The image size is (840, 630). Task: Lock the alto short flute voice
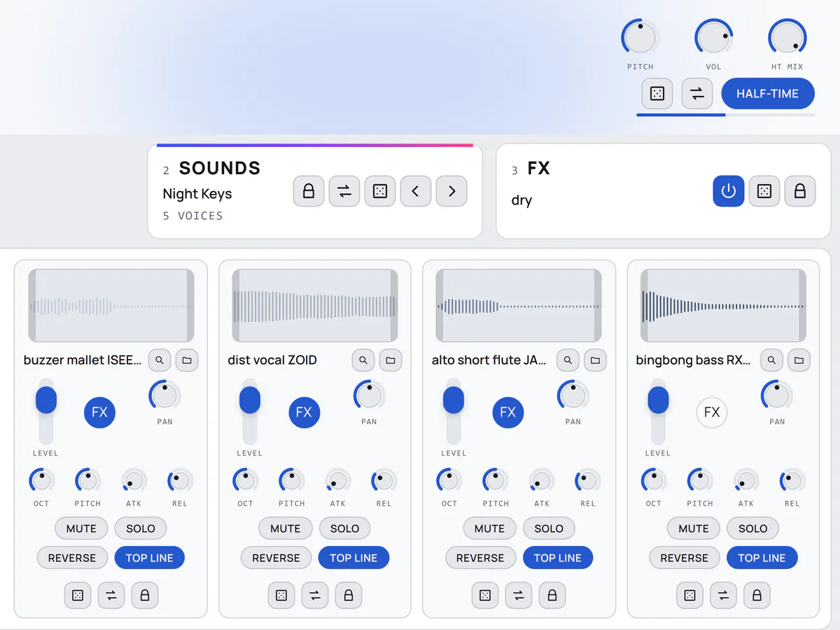coord(552,596)
